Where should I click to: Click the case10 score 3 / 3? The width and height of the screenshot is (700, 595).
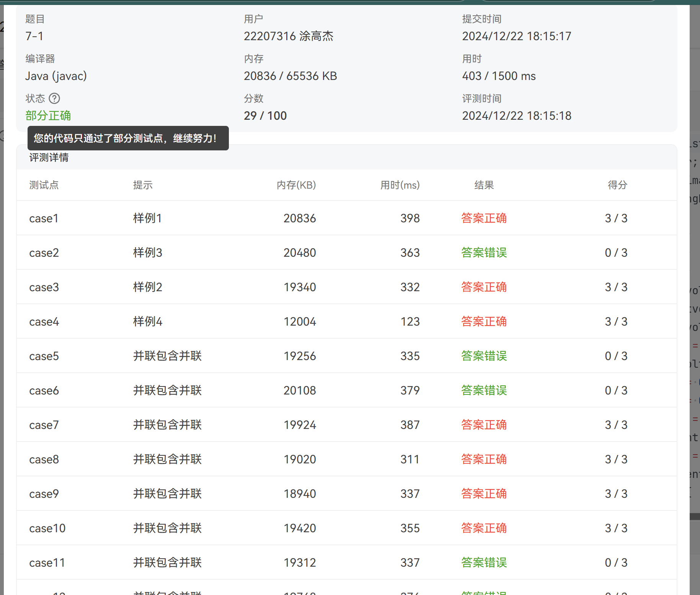pyautogui.click(x=616, y=528)
